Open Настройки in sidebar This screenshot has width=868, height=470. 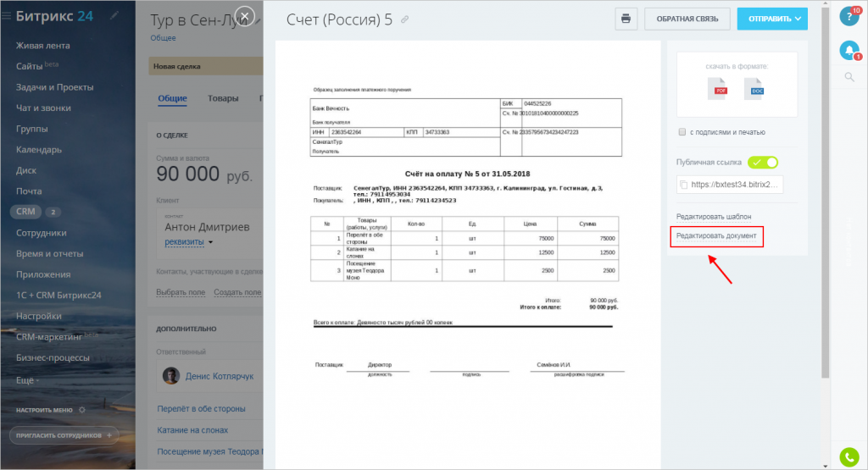pyautogui.click(x=39, y=316)
